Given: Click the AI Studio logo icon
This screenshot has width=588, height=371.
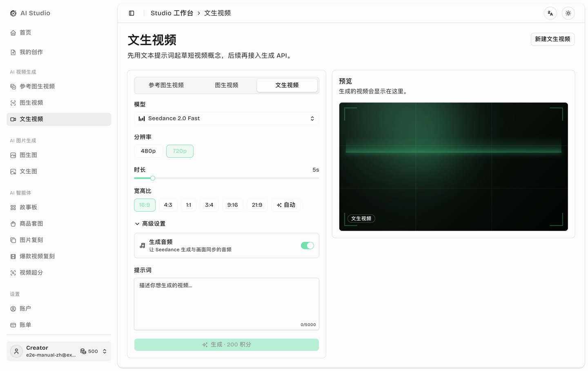Looking at the screenshot, I should [x=13, y=13].
